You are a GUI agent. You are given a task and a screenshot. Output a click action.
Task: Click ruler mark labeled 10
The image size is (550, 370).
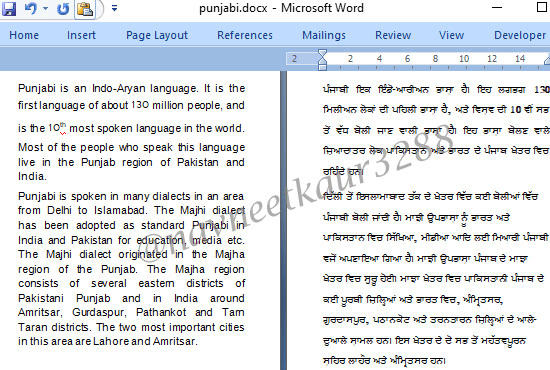pyautogui.click(x=464, y=59)
